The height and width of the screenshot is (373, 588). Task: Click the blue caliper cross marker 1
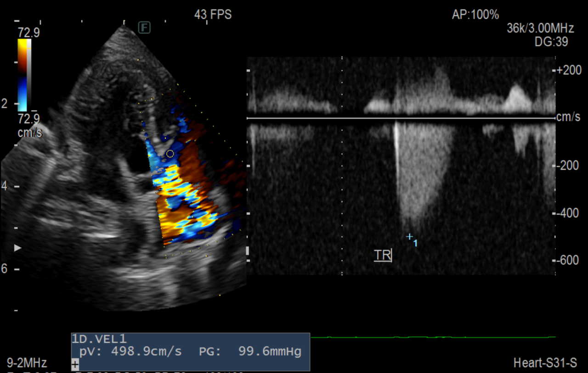409,237
